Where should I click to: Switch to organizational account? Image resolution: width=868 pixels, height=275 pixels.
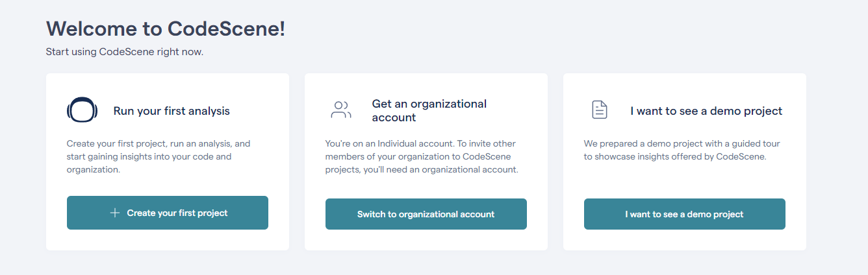(x=426, y=214)
